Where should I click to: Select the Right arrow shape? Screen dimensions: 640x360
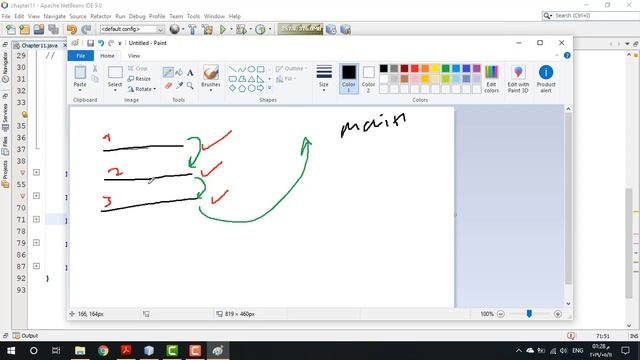coord(260,88)
